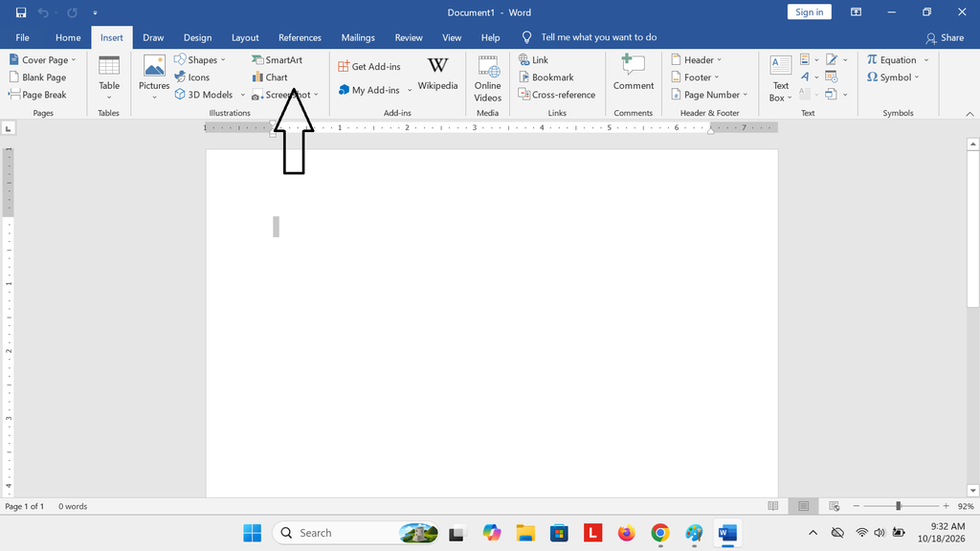Click the ruler tab selector box

click(x=8, y=129)
